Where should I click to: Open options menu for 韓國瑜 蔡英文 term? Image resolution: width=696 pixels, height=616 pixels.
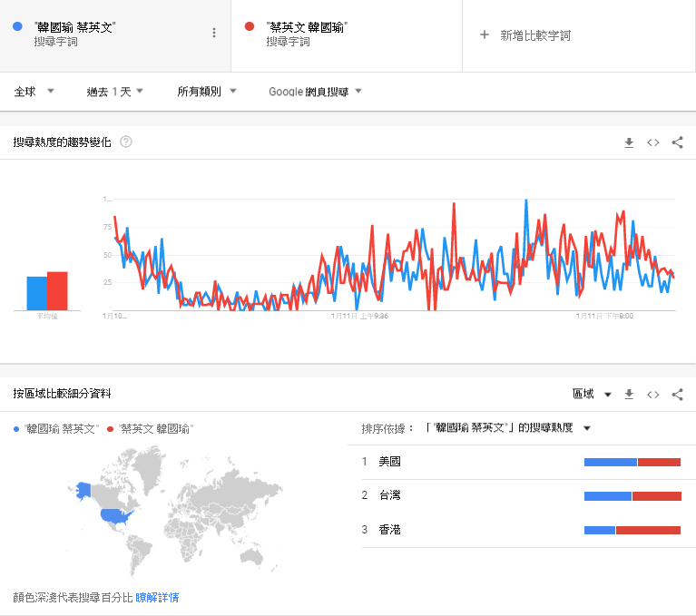click(x=214, y=33)
